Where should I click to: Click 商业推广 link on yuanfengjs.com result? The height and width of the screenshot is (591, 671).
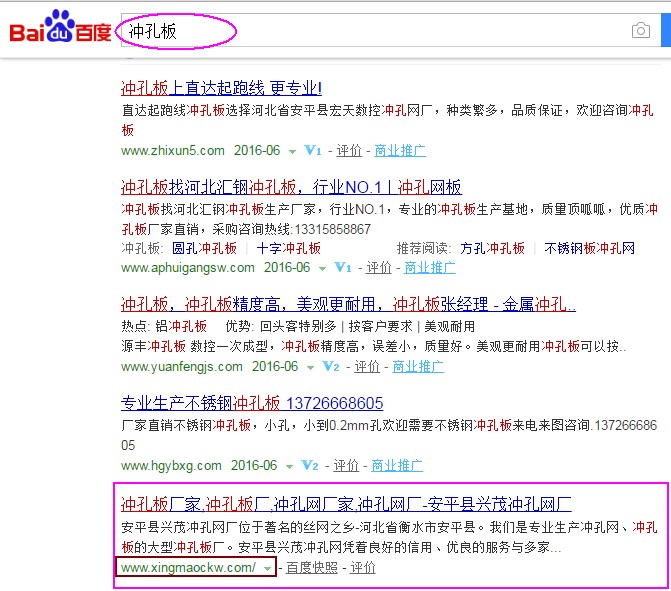(418, 367)
